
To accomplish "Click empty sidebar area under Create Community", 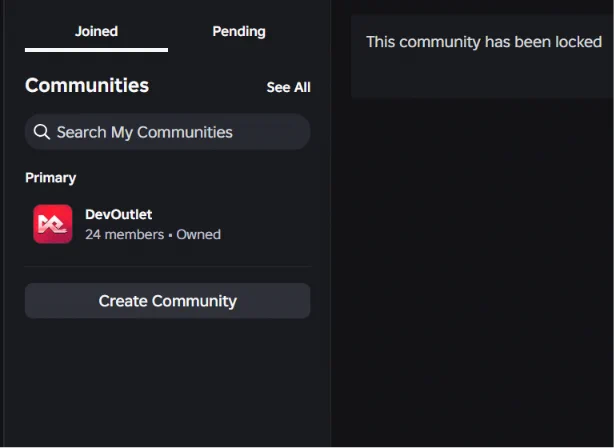I will coord(168,380).
